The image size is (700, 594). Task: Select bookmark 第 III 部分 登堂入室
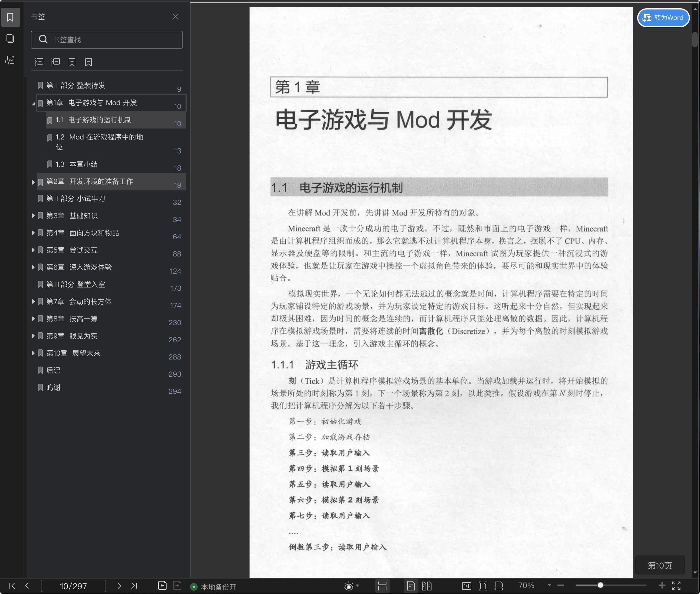pos(76,285)
